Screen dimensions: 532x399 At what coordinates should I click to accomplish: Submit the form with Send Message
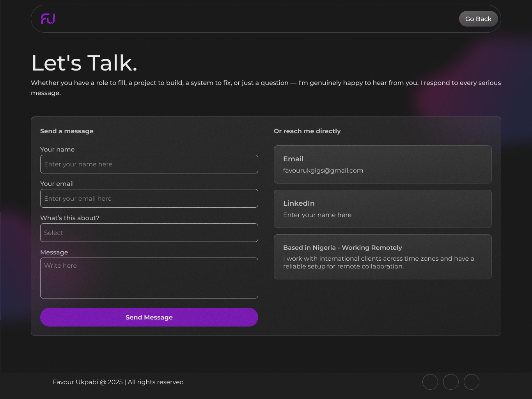[x=149, y=317]
